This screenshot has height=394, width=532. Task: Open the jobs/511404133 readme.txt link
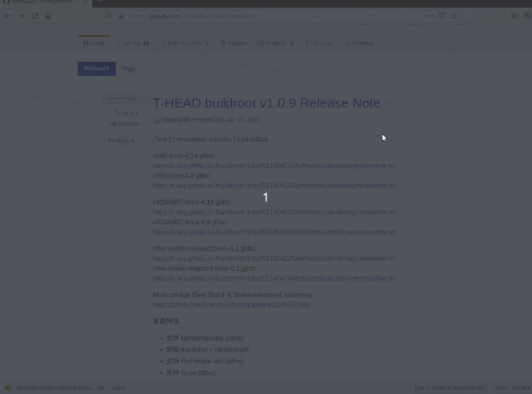tap(274, 166)
